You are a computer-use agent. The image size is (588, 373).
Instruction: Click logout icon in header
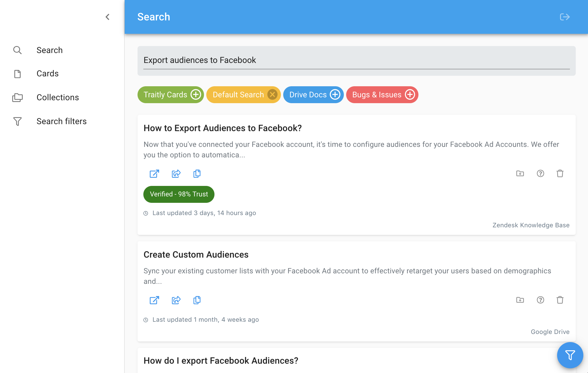(x=565, y=17)
